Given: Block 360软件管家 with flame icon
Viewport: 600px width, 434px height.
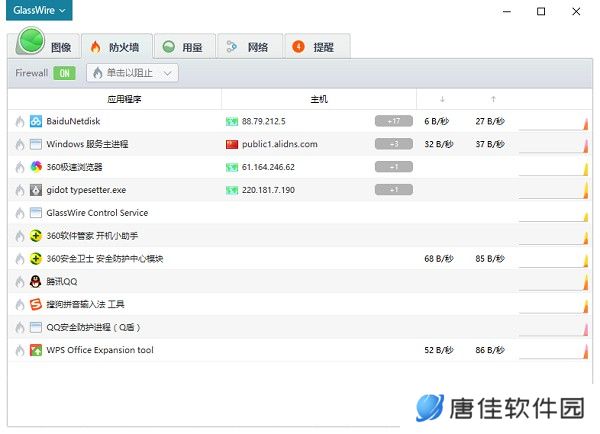Looking at the screenshot, I should pyautogui.click(x=20, y=236).
